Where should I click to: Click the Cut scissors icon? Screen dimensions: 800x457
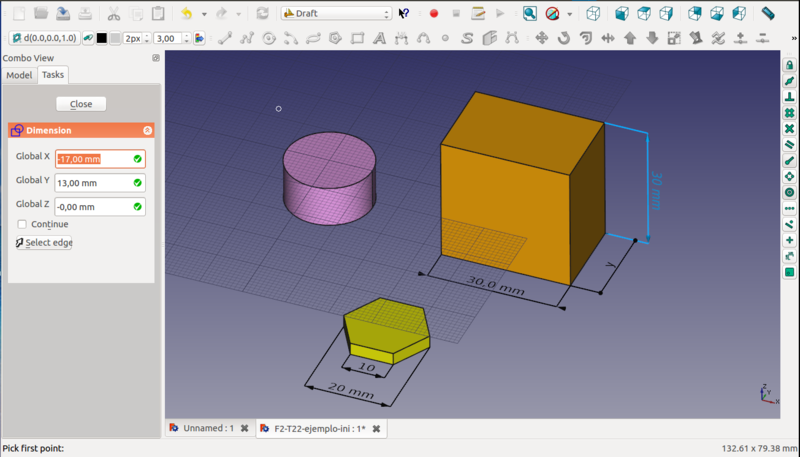[x=113, y=14]
